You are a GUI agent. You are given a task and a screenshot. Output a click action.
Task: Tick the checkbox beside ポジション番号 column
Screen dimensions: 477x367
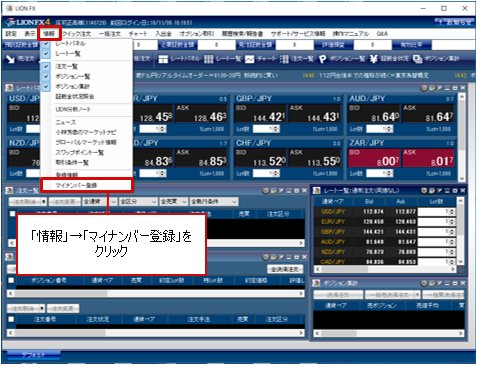[11, 280]
